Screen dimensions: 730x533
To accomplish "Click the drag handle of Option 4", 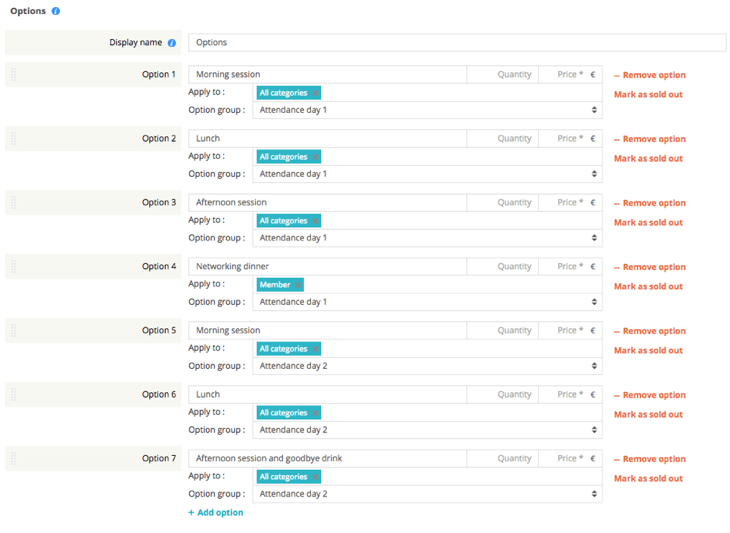I will (13, 267).
